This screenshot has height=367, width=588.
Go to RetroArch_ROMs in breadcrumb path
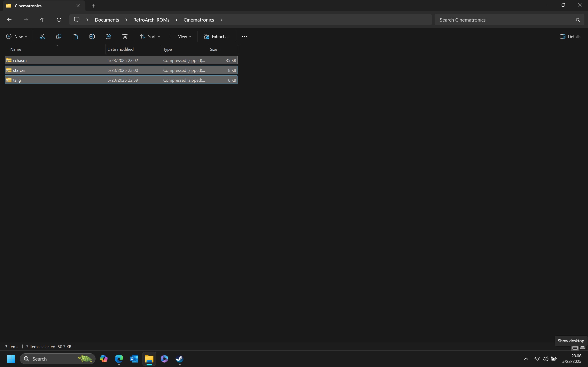point(151,20)
